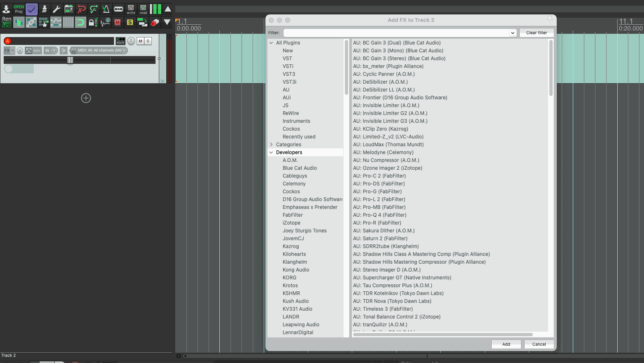644x363 pixels.
Task: Click the track volume fader handle
Action: click(x=70, y=60)
